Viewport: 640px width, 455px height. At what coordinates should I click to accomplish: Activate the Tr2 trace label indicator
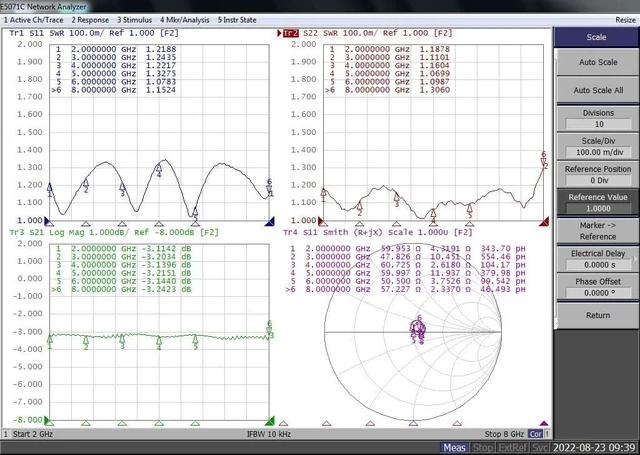[291, 33]
